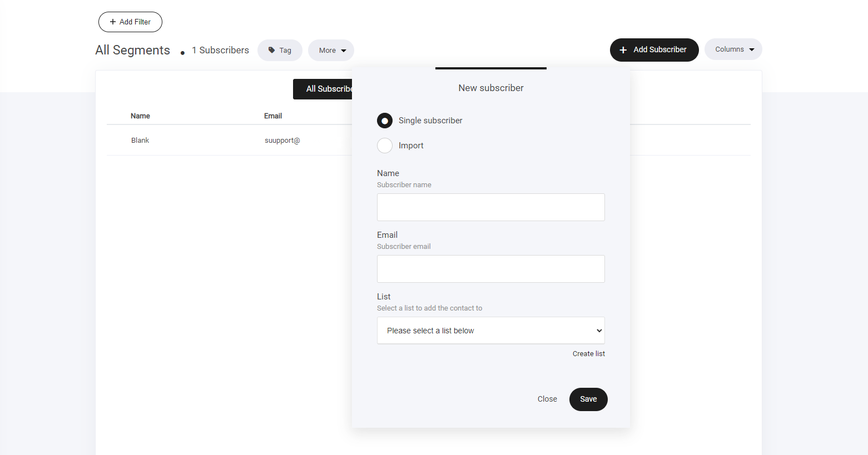Switch to the All Subscribers tab
This screenshot has width=868, height=455.
click(x=323, y=89)
